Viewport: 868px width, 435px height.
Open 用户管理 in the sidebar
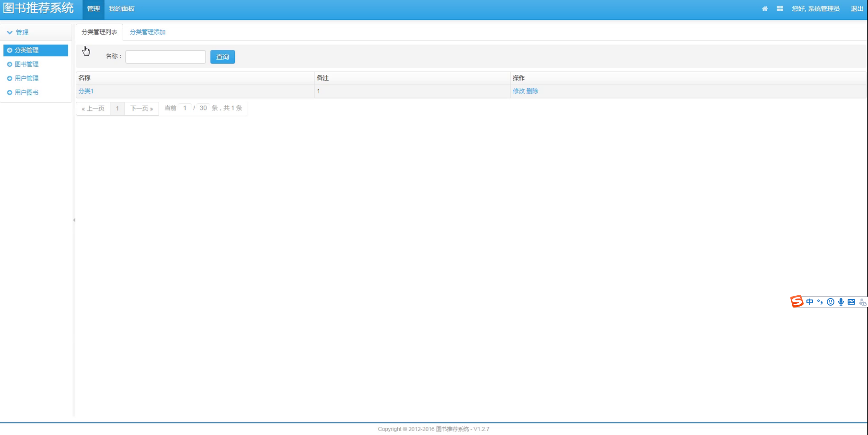point(27,79)
